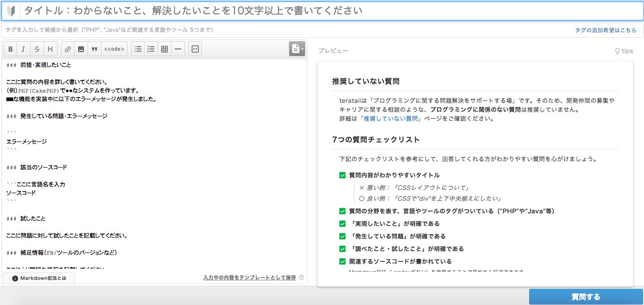Insert a bulleted list
This screenshot has width=644, height=305.
tap(138, 49)
